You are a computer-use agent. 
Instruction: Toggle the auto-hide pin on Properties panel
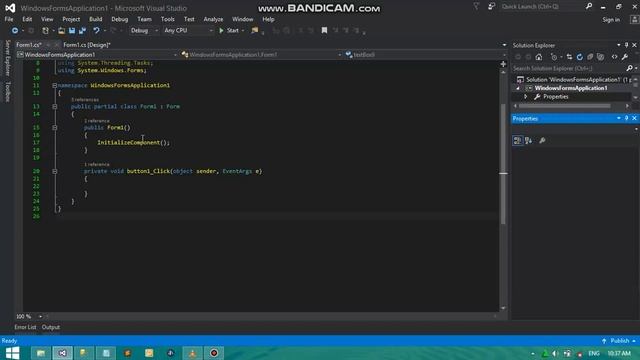pos(627,118)
